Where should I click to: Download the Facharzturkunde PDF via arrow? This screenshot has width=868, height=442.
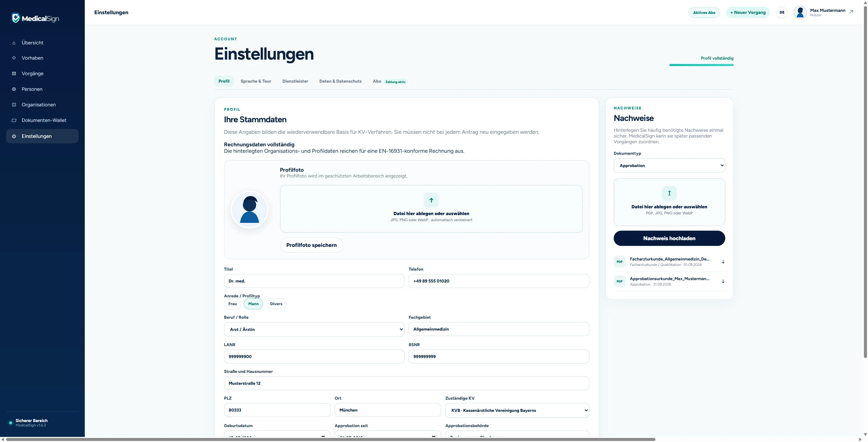[723, 261]
